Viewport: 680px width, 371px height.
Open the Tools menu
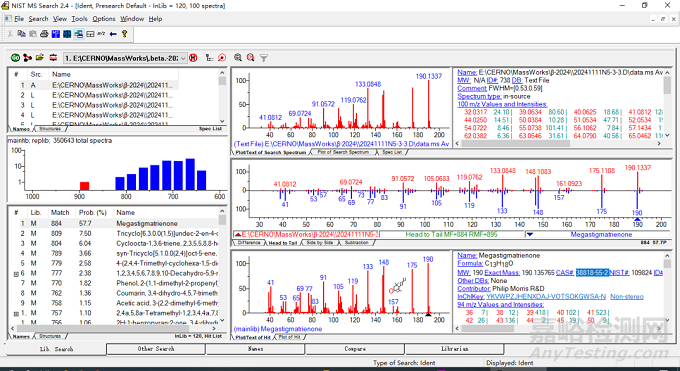[x=79, y=19]
